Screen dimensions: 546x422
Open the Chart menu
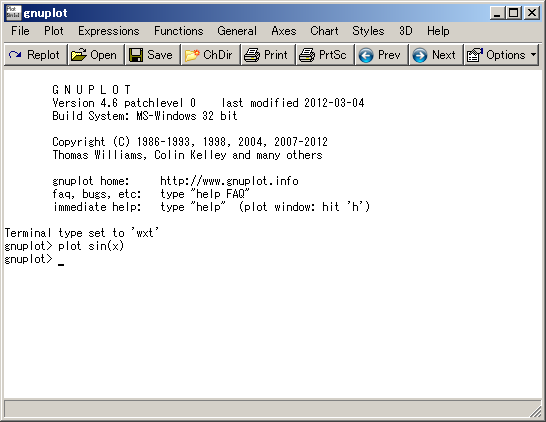pos(324,31)
